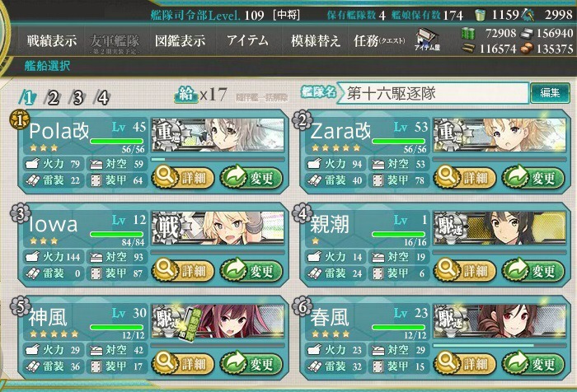
Task: Click the bucket repair item icon
Action: 479,15
